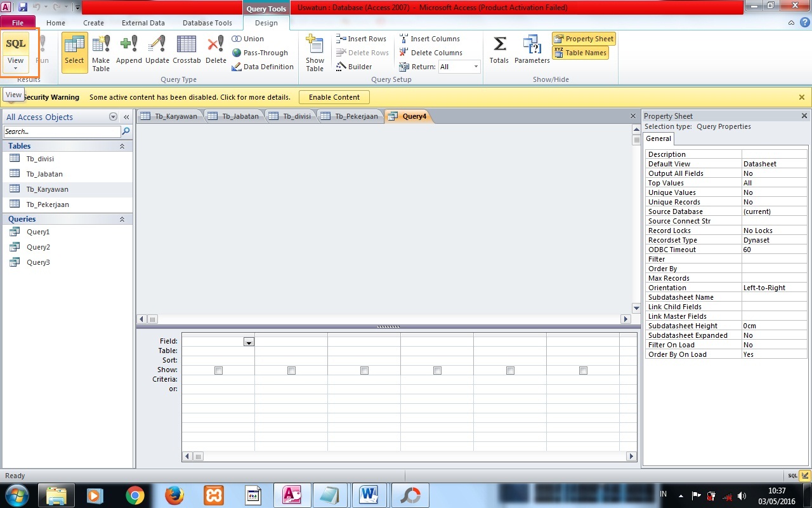812x508 pixels.
Task: Choose the Make Table query
Action: [101, 52]
